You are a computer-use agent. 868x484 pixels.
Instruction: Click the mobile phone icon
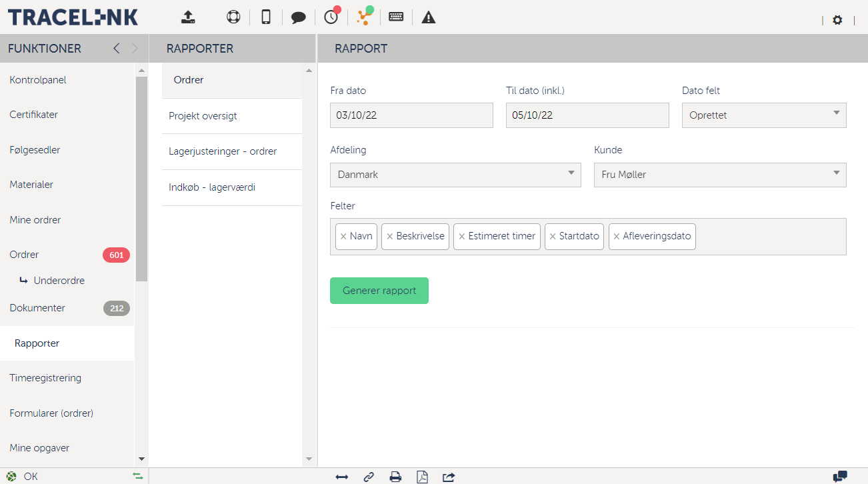(x=266, y=17)
